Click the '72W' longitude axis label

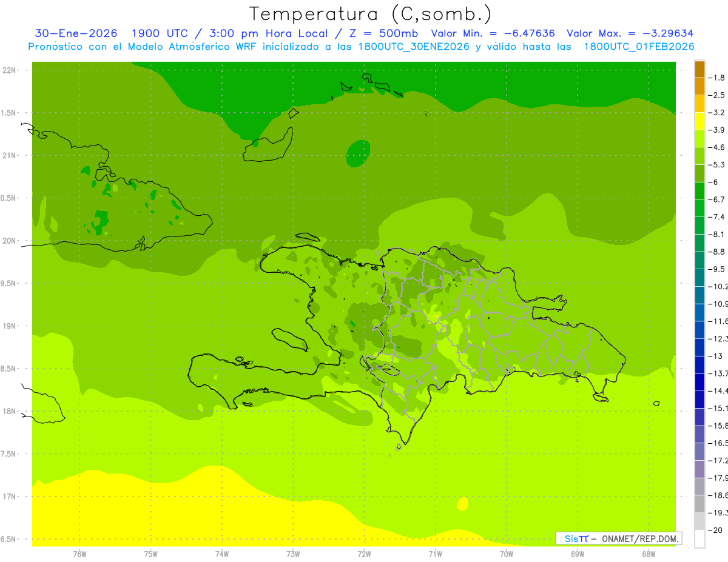[x=364, y=554]
